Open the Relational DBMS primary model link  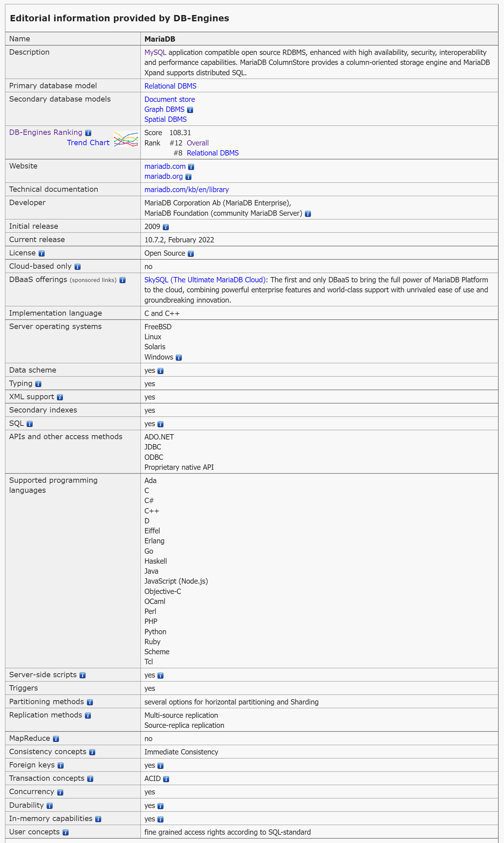tap(170, 86)
